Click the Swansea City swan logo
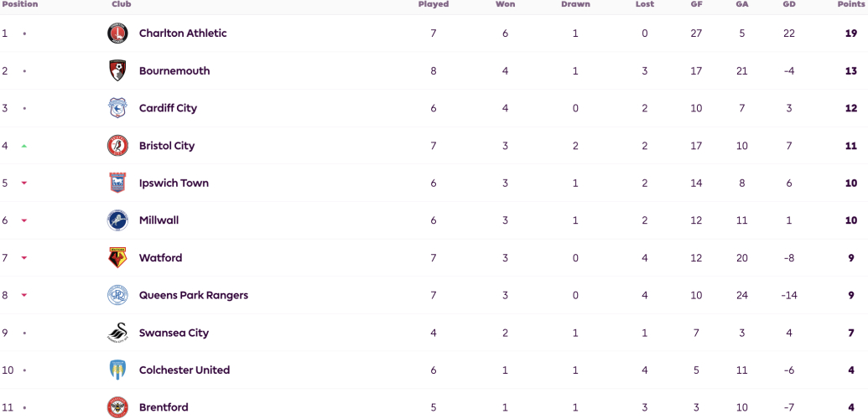This screenshot has height=419, width=868. pyautogui.click(x=117, y=333)
